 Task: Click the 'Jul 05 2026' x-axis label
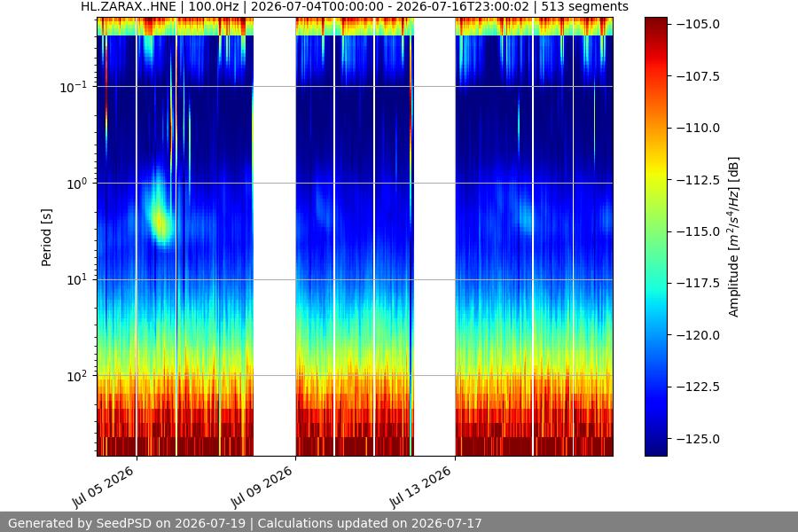coord(103,487)
